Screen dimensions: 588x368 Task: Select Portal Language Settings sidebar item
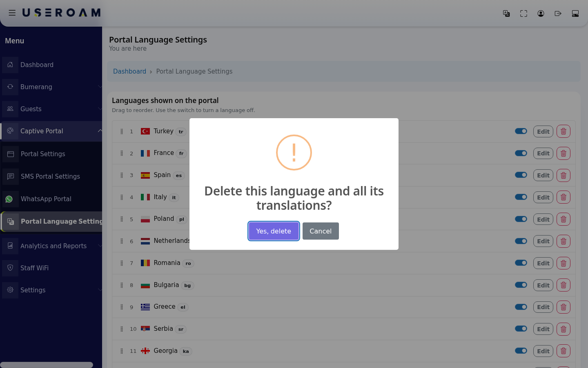[x=51, y=221]
